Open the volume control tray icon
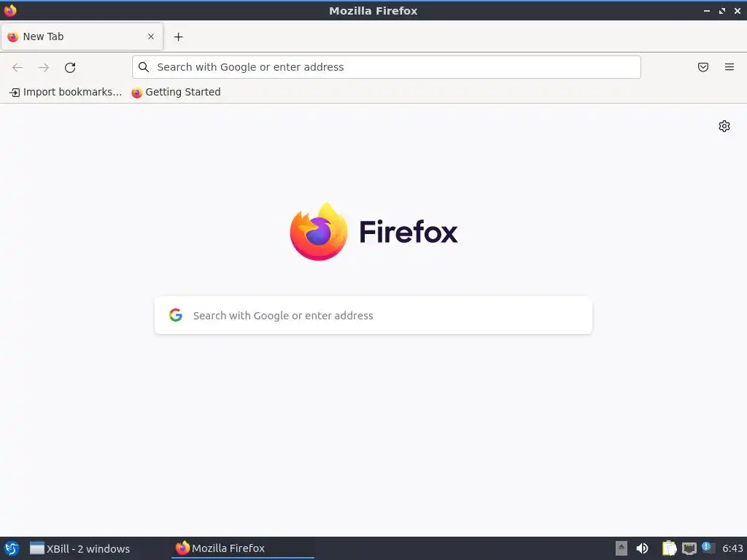747x560 pixels. [642, 548]
